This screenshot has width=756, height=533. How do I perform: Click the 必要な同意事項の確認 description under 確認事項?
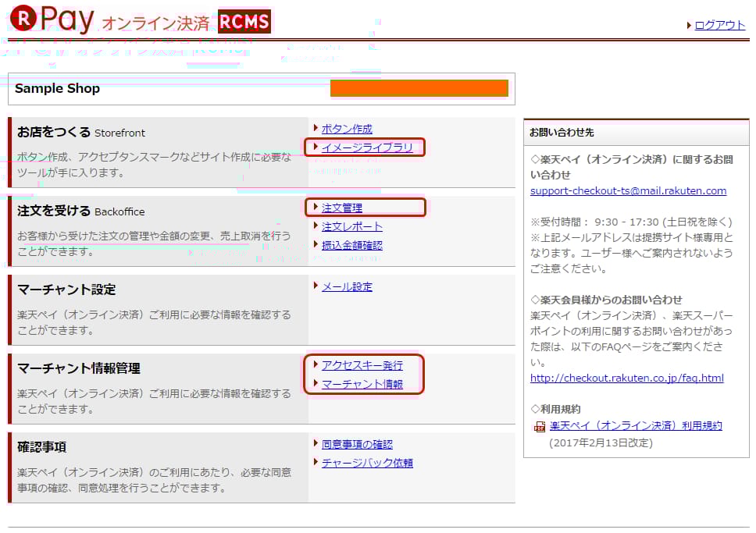coord(155,480)
